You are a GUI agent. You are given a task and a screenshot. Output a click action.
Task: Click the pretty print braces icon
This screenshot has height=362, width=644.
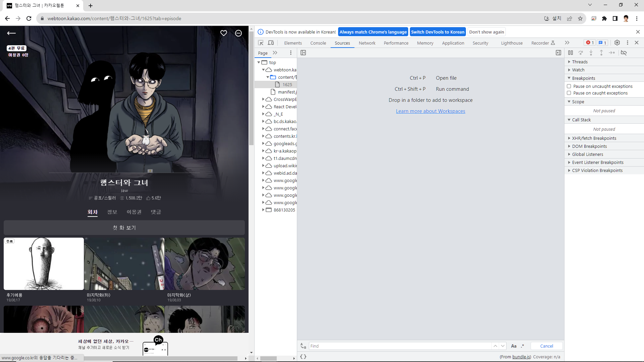(303, 357)
